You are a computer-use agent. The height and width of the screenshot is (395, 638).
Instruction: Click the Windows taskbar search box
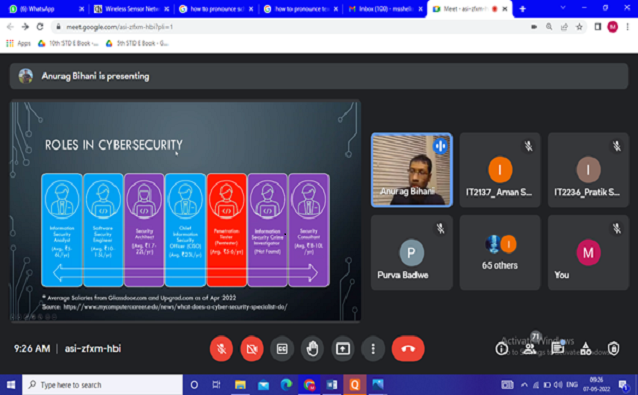(102, 384)
